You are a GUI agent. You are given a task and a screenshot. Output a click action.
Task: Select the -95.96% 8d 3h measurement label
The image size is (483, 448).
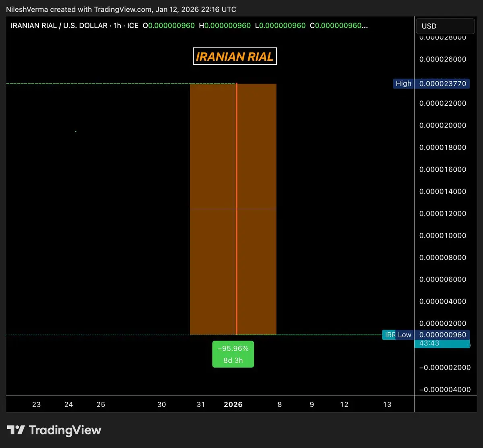pos(233,354)
